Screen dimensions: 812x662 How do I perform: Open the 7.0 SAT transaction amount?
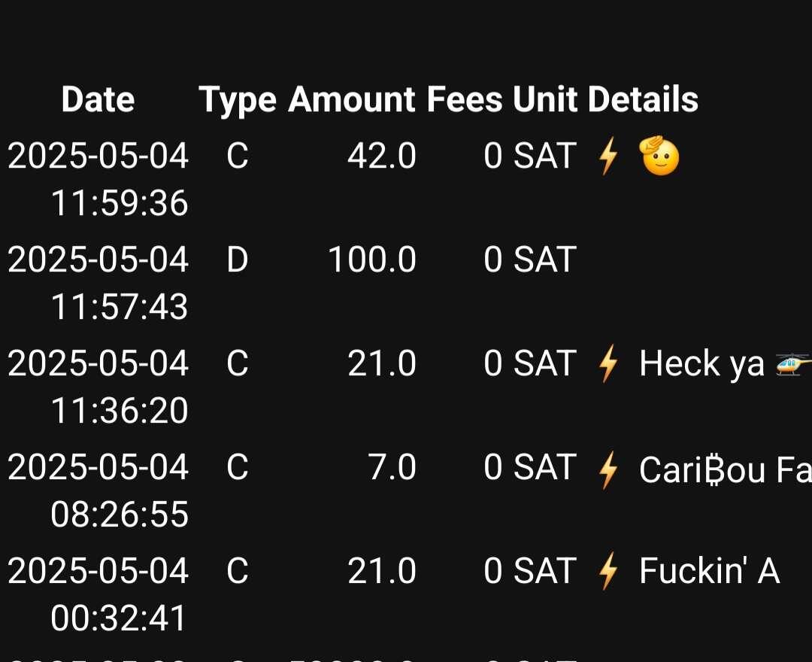[392, 467]
